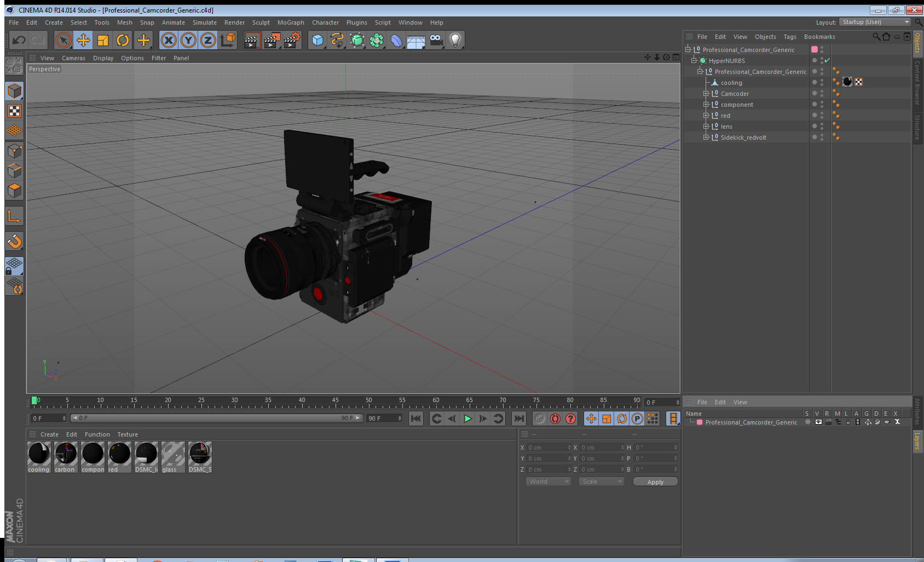Expand the lens object group
Image resolution: width=924 pixels, height=562 pixels.
[706, 126]
